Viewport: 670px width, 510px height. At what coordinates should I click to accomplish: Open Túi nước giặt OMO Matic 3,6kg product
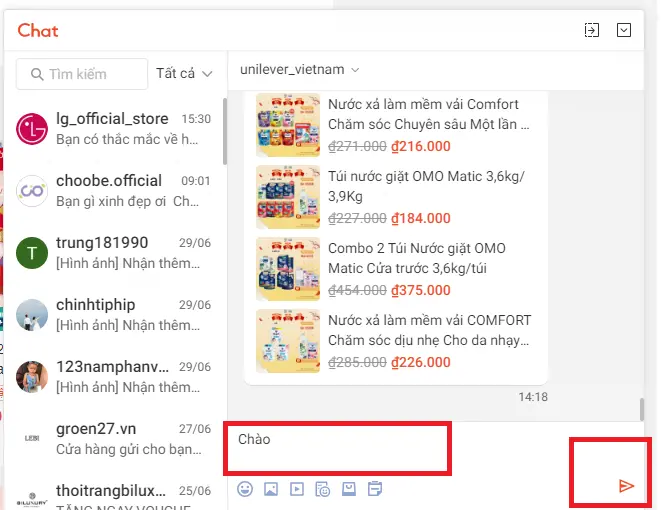(x=395, y=197)
